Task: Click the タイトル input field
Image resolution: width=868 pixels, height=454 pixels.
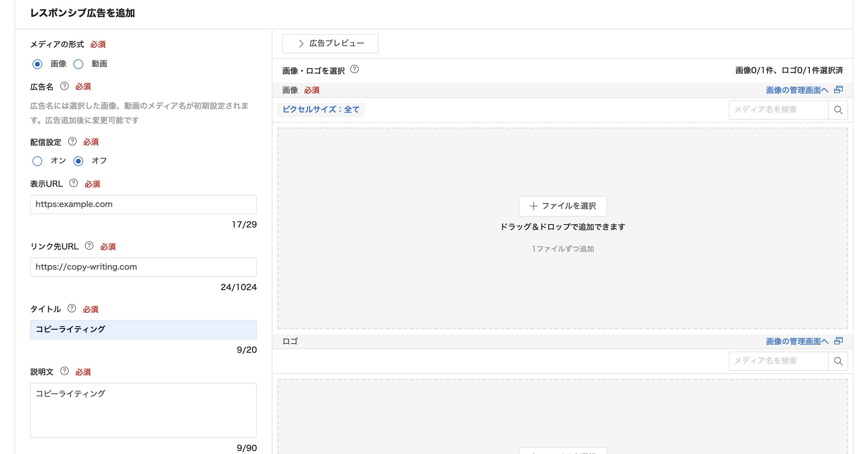Action: point(143,330)
